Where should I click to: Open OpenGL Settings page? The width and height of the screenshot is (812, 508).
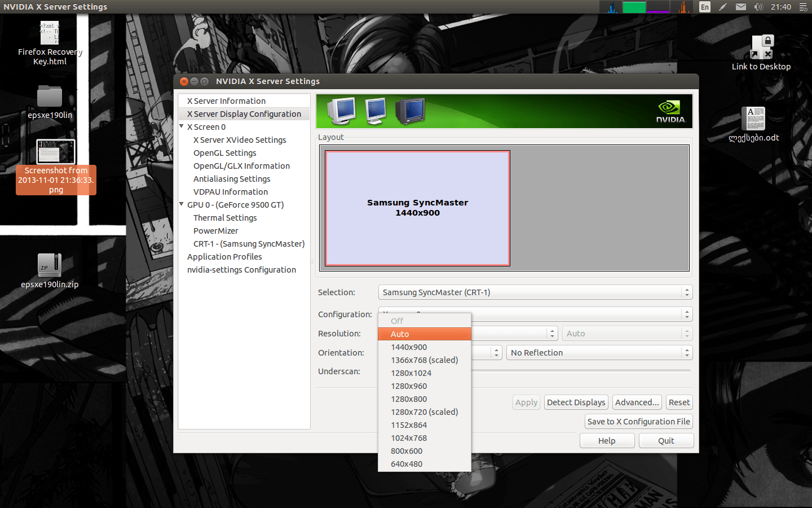tap(224, 153)
